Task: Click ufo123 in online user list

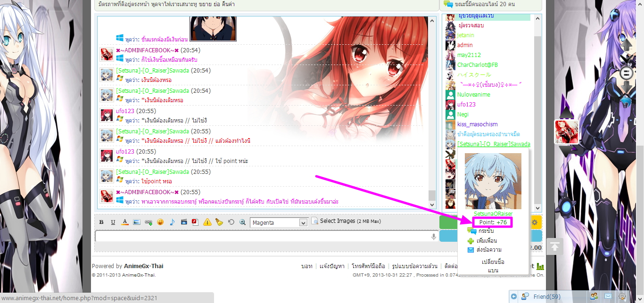Action: click(466, 105)
